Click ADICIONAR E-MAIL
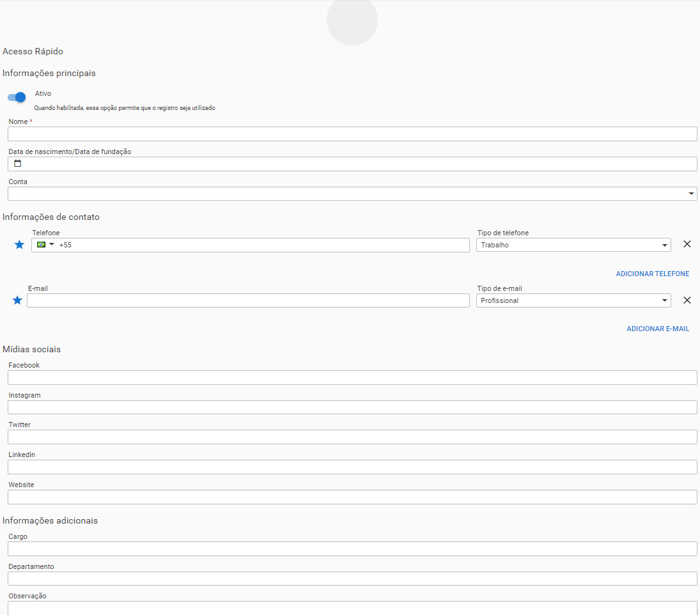Viewport: 700px width, 615px height. click(658, 329)
